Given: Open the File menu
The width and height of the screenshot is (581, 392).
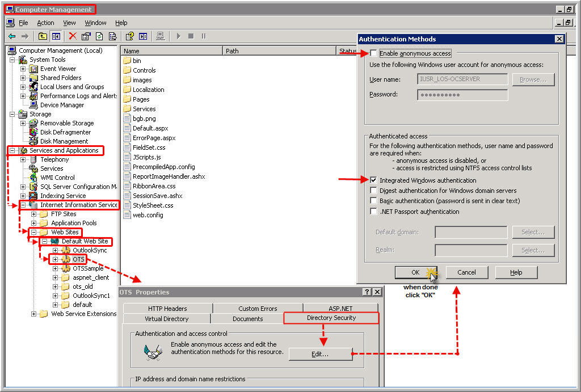Looking at the screenshot, I should [23, 23].
